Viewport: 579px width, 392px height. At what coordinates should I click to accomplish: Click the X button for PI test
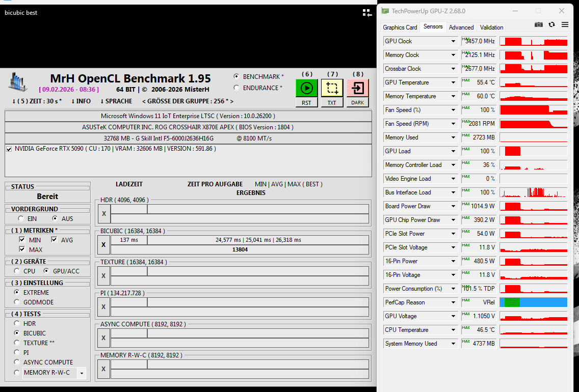pyautogui.click(x=104, y=307)
